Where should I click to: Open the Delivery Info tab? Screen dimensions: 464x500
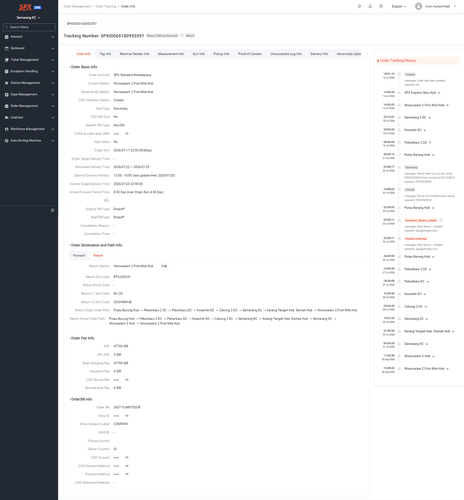click(319, 54)
